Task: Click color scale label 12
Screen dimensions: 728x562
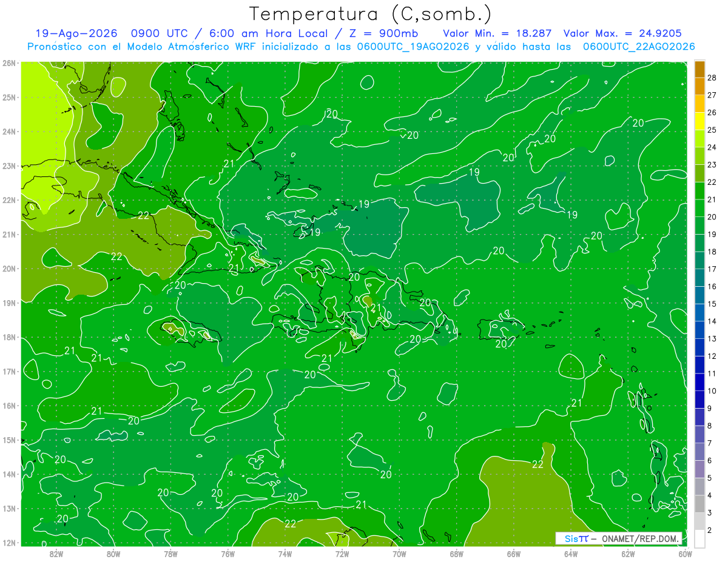Action: pos(712,356)
